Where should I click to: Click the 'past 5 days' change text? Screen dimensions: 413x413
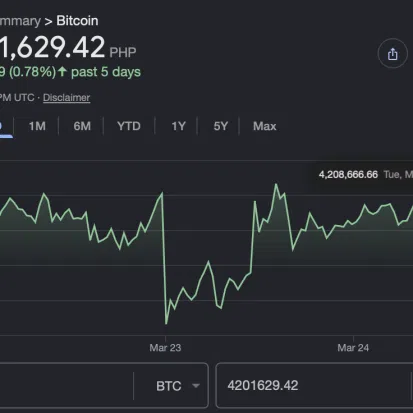[x=106, y=72]
